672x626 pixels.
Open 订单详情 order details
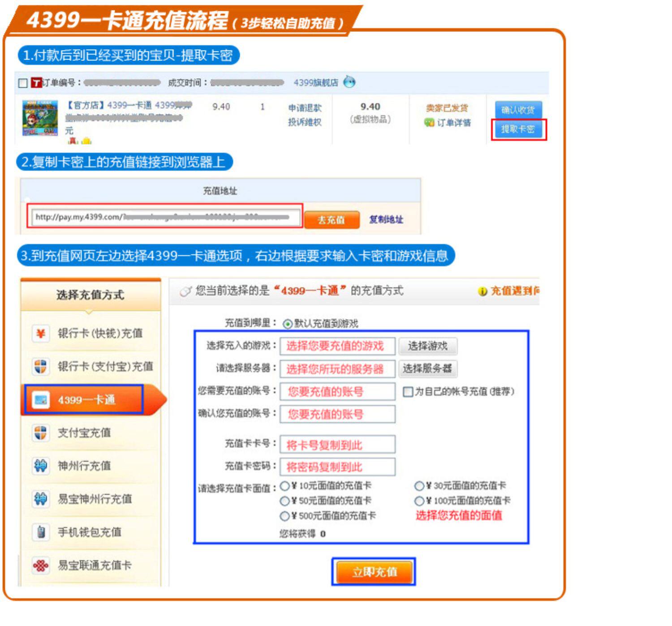pos(454,123)
